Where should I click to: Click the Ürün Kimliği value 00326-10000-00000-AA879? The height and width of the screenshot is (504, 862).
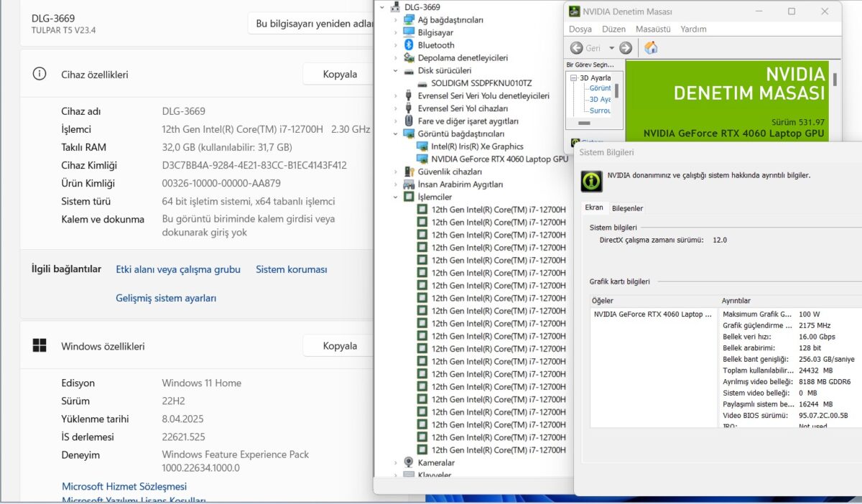[x=221, y=183]
